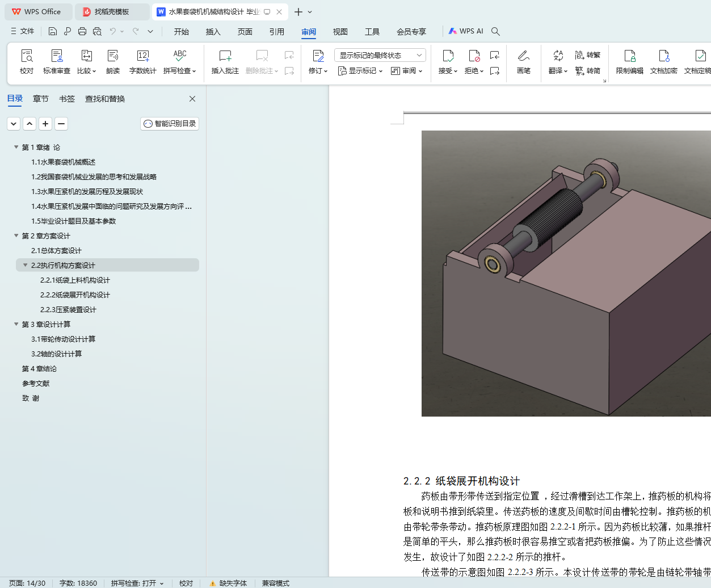Click the 3D roller mechanism image
The width and height of the screenshot is (711, 588).
click(566, 273)
